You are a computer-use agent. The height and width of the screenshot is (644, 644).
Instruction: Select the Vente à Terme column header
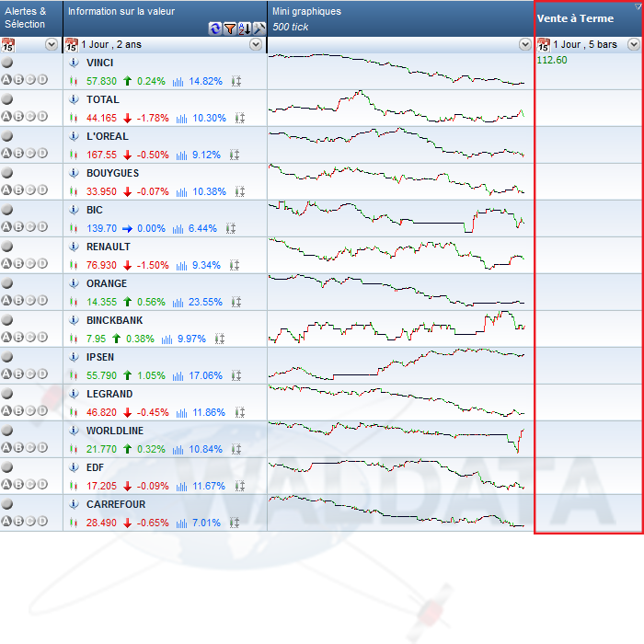point(589,18)
